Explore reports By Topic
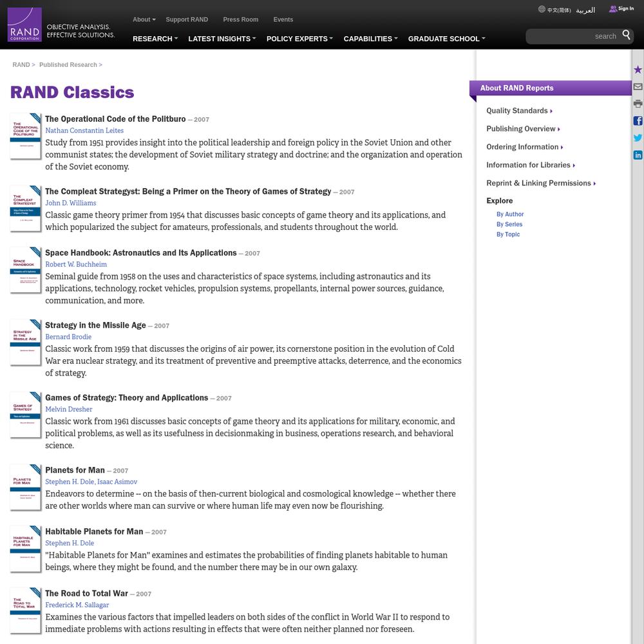Image resolution: width=644 pixels, height=644 pixels. [x=508, y=234]
